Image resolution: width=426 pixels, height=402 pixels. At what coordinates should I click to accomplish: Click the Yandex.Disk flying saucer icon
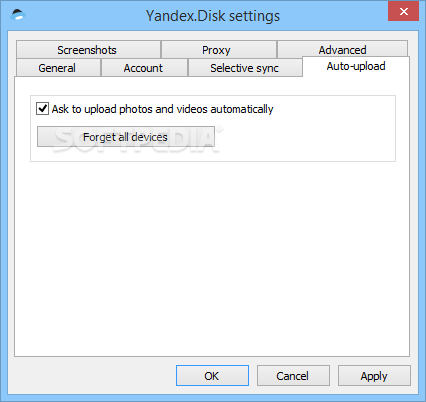click(18, 15)
